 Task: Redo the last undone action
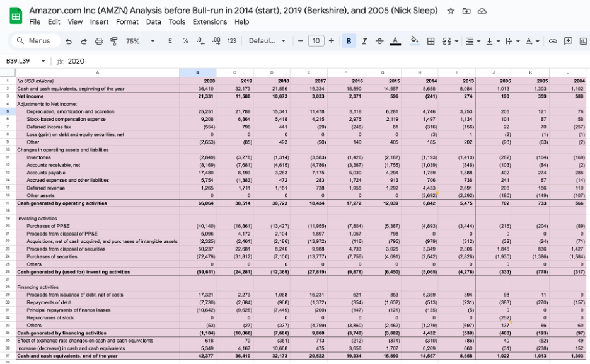point(84,41)
